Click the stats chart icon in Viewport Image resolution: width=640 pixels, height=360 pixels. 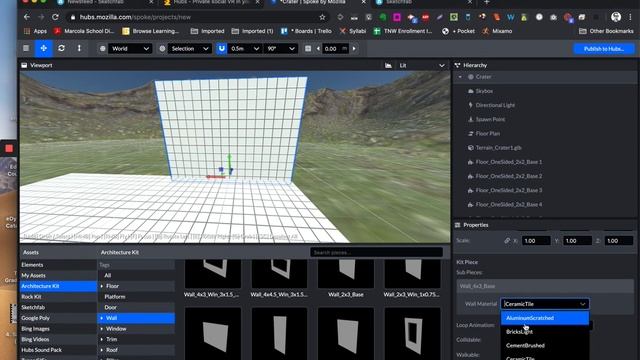coord(388,65)
